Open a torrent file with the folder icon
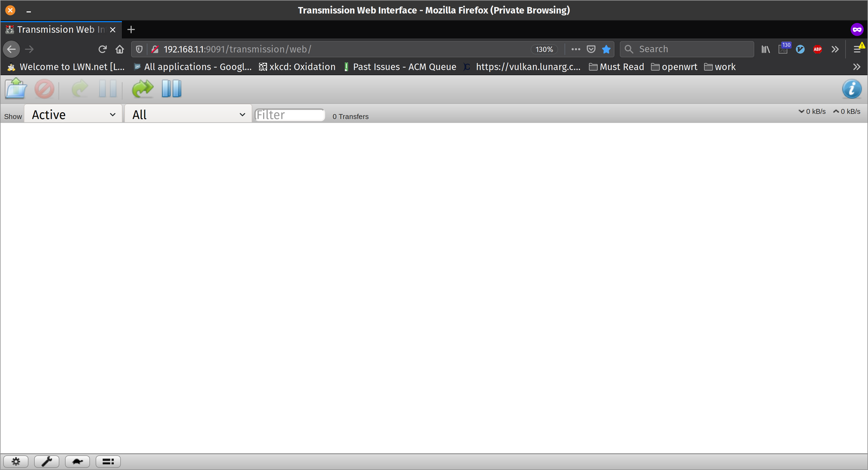Screen dimensions: 868x470 [x=16, y=89]
